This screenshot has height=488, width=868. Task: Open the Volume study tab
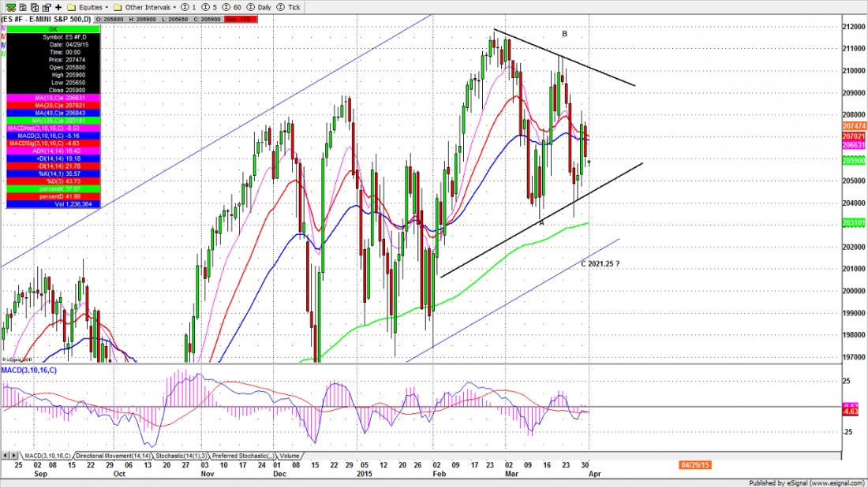tap(289, 456)
